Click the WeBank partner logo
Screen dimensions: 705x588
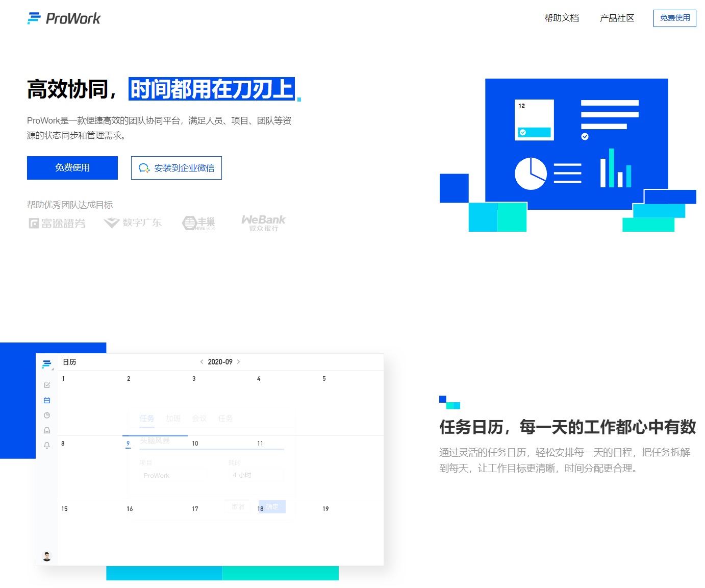(x=263, y=222)
